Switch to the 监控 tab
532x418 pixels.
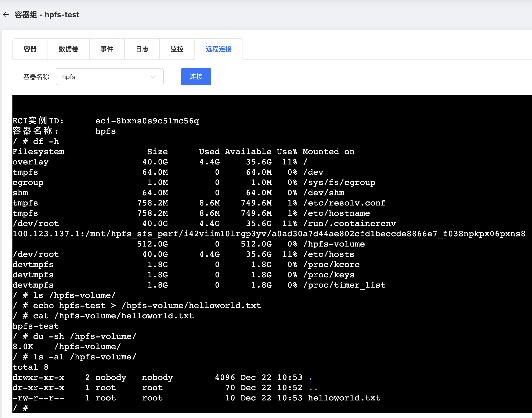point(177,49)
